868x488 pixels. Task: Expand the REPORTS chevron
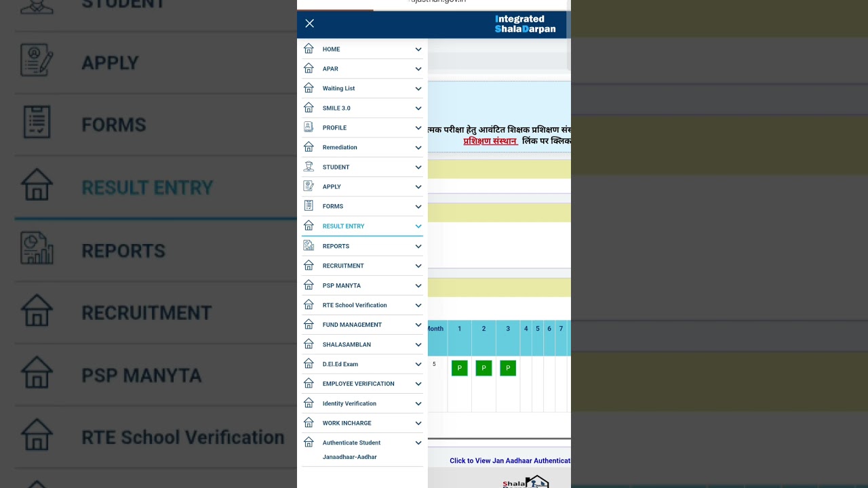(x=418, y=247)
